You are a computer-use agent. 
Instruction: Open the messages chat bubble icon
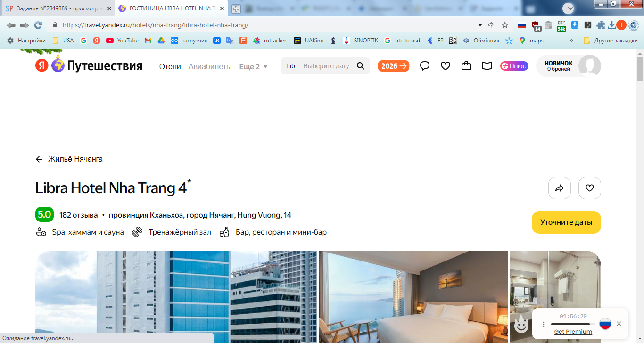pos(425,66)
